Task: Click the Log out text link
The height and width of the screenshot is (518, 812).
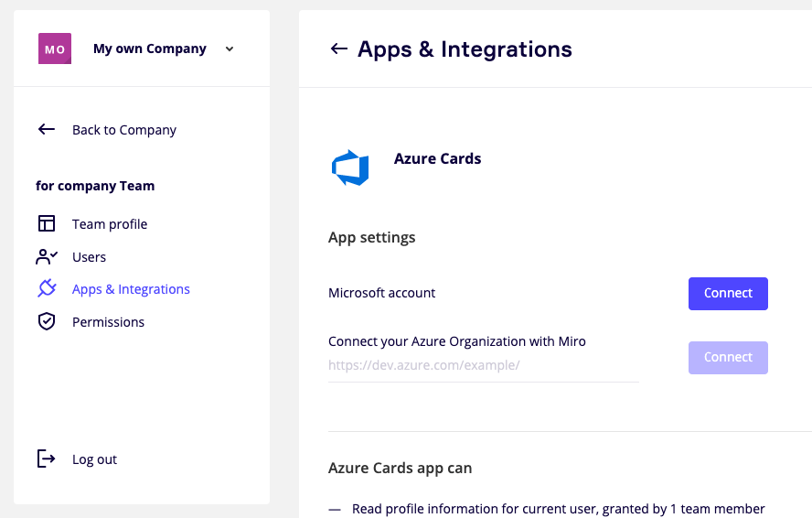Action: [x=95, y=459]
